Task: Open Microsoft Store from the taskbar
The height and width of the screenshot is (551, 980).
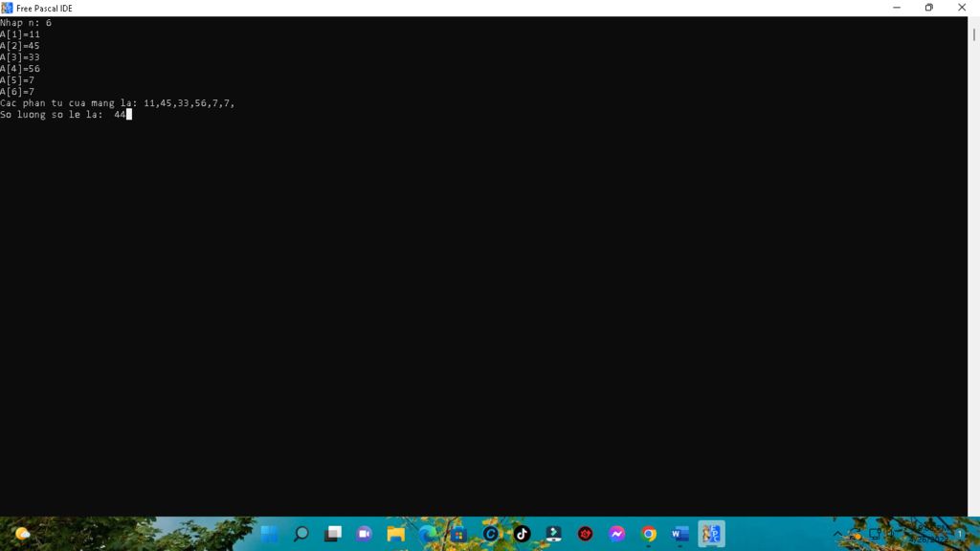Action: [x=458, y=534]
